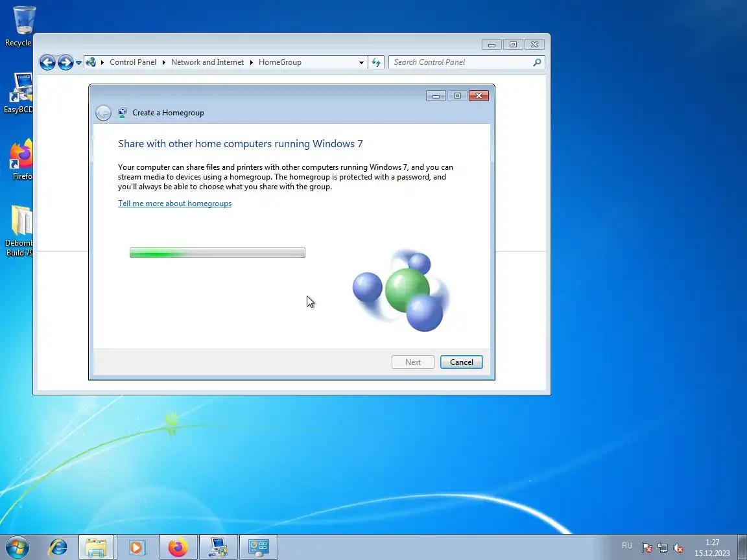Click the search magnifier icon
The image size is (747, 560).
tap(537, 62)
